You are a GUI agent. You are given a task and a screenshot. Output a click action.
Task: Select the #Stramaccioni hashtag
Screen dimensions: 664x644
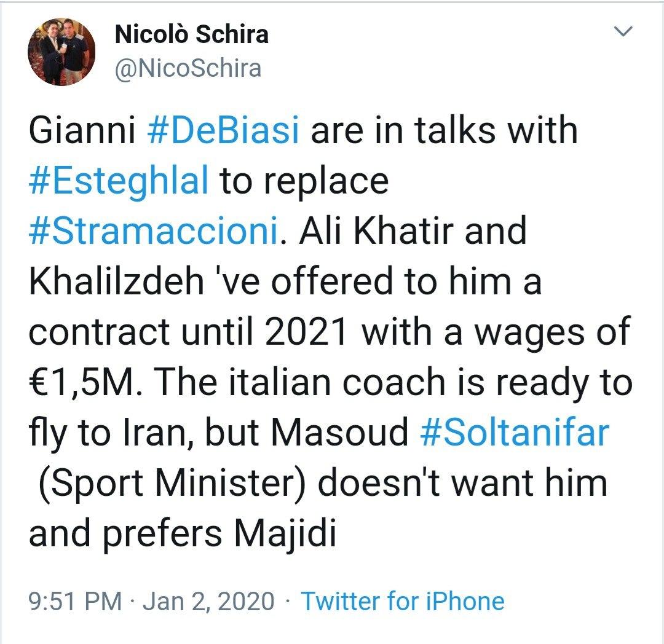coord(154,230)
